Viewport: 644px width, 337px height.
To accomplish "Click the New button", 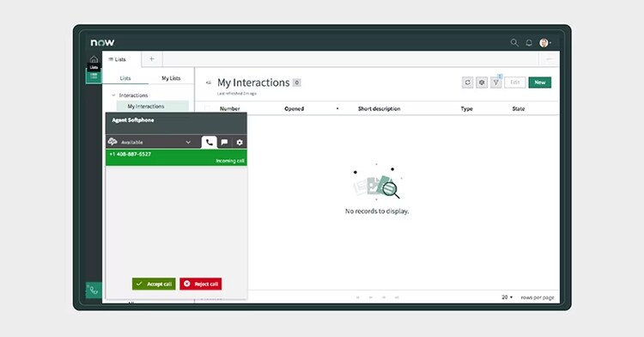I will click(540, 83).
